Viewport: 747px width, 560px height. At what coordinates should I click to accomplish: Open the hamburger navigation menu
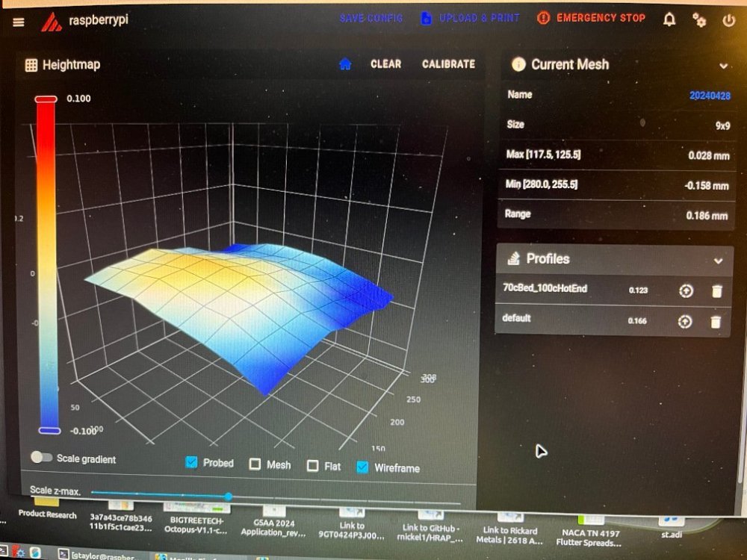coord(19,22)
